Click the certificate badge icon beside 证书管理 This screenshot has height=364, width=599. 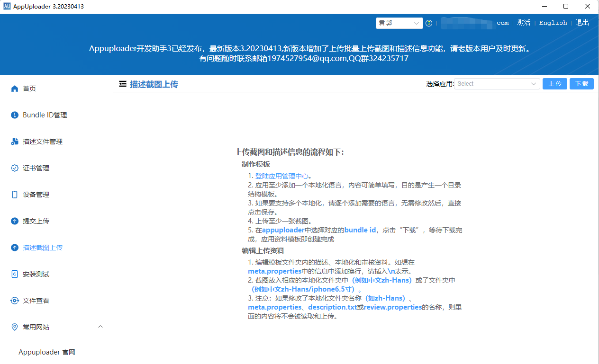pyautogui.click(x=14, y=168)
